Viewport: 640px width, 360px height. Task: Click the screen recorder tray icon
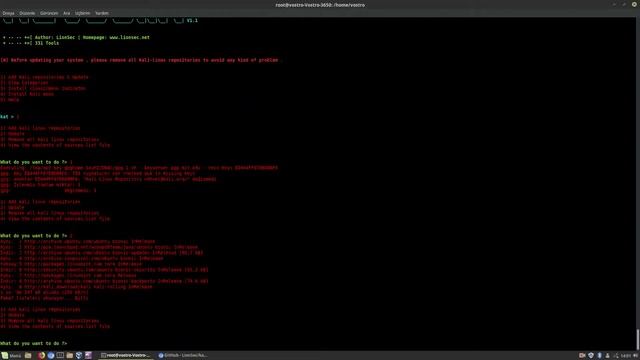point(582,356)
